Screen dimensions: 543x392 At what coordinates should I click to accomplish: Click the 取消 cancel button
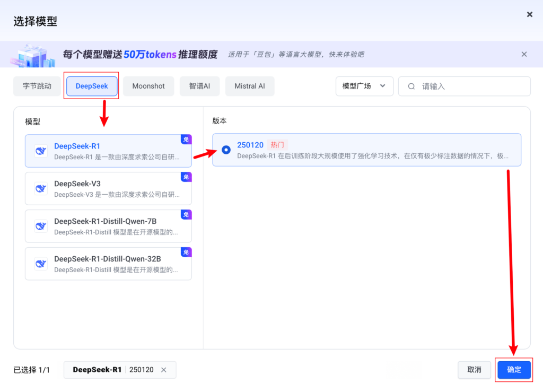pos(474,370)
